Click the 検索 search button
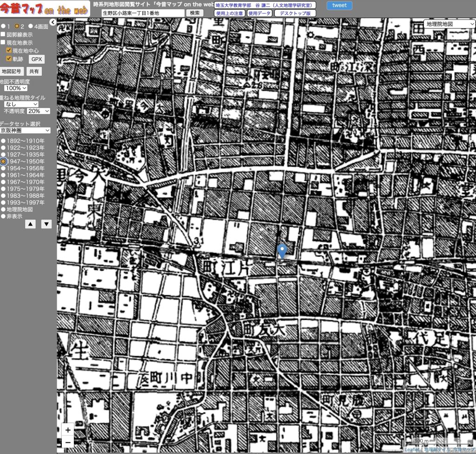 click(195, 13)
